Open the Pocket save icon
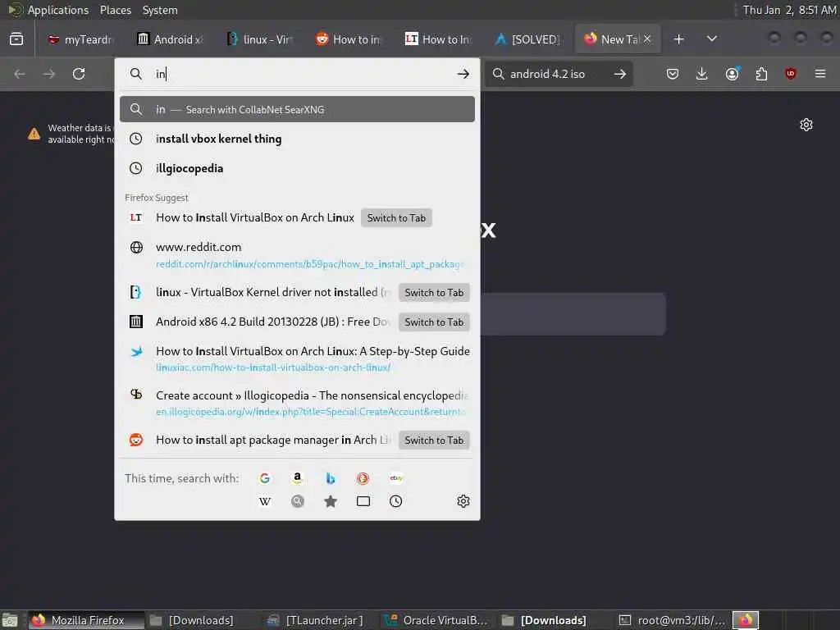The image size is (840, 630). (673, 74)
